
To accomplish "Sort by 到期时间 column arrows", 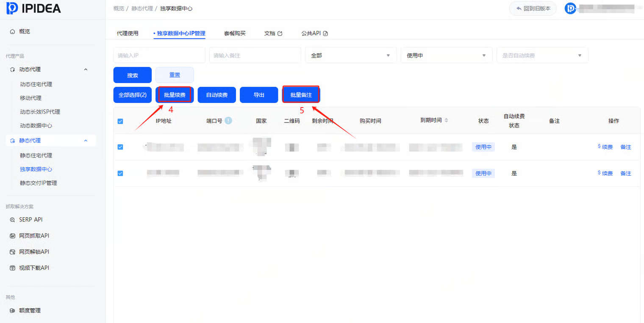I will (446, 121).
